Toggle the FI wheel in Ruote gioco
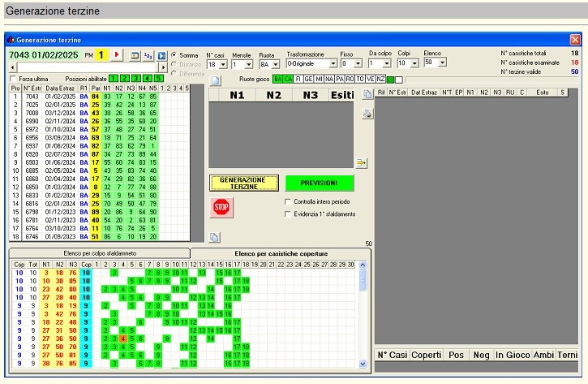The height and width of the screenshot is (384, 588). [x=299, y=80]
